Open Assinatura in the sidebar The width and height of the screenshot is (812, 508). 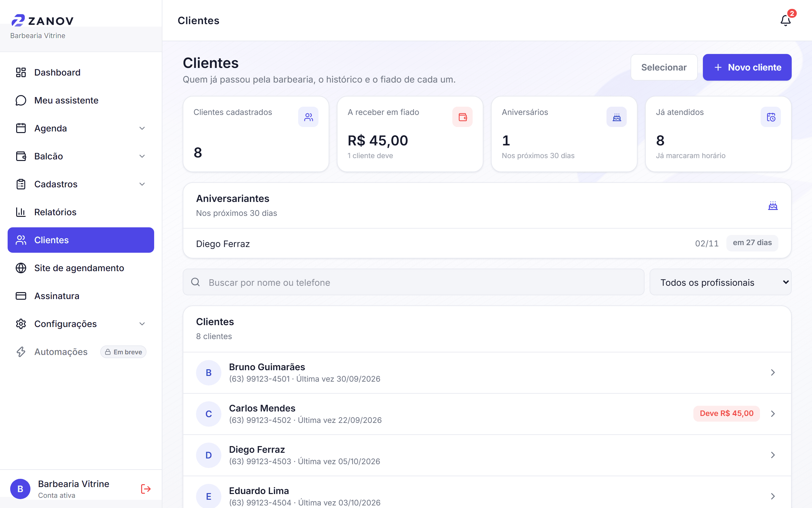pos(81,296)
